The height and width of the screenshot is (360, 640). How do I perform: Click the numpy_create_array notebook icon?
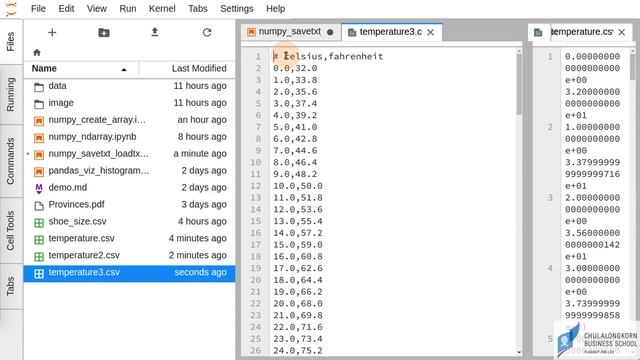[39, 120]
